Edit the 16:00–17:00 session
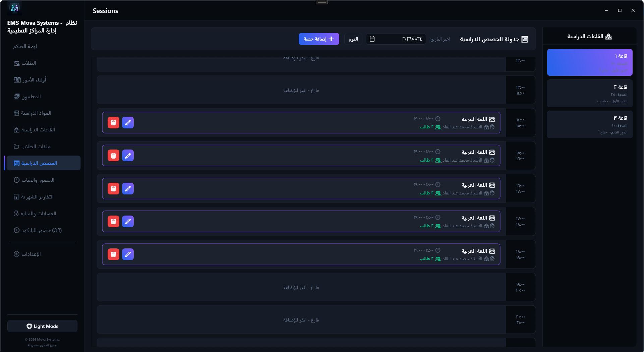644x352 pixels. (128, 188)
